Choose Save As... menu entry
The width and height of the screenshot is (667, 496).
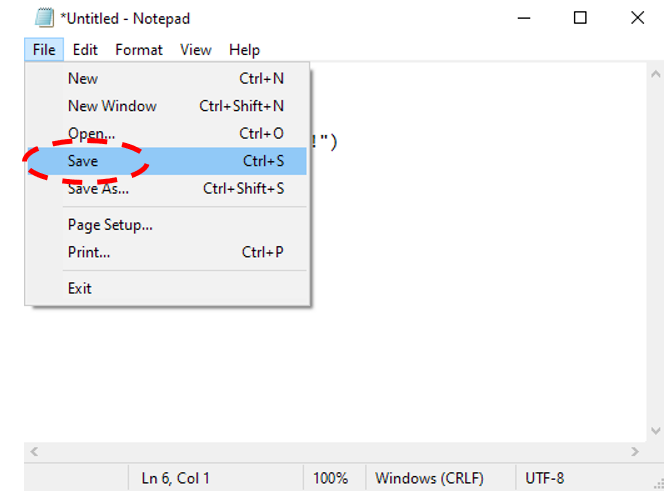[98, 188]
